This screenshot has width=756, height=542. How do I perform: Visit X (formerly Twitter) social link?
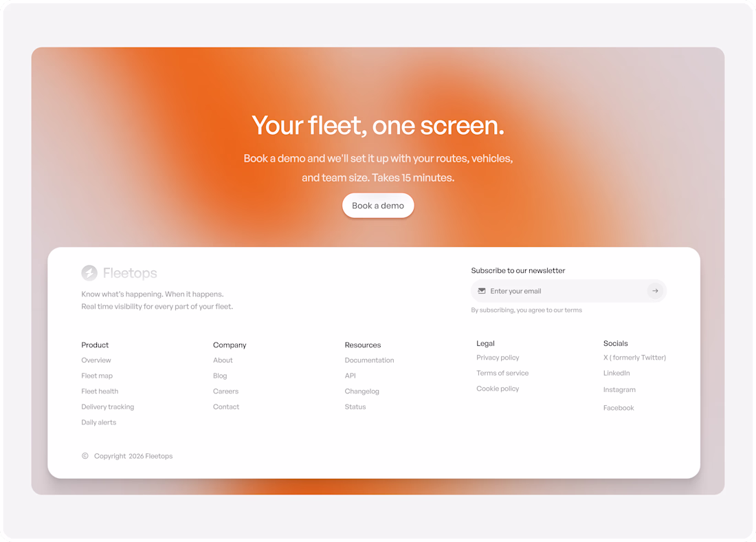pyautogui.click(x=634, y=357)
